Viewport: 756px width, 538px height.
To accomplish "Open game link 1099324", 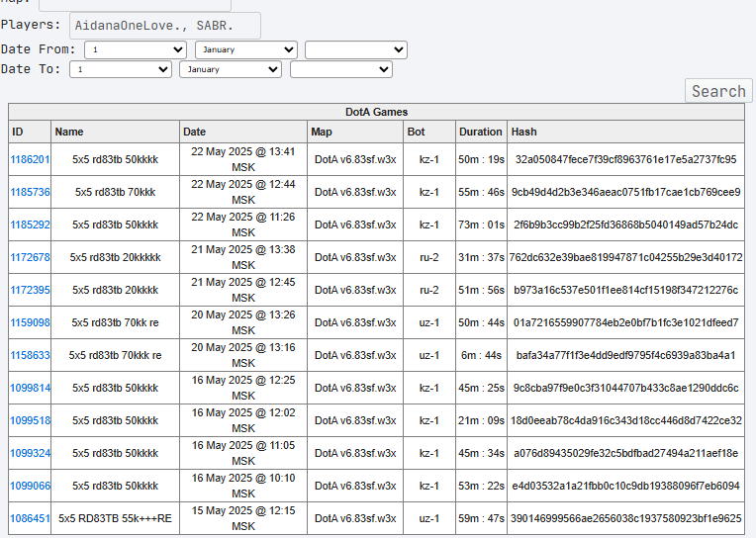I will tap(30, 453).
